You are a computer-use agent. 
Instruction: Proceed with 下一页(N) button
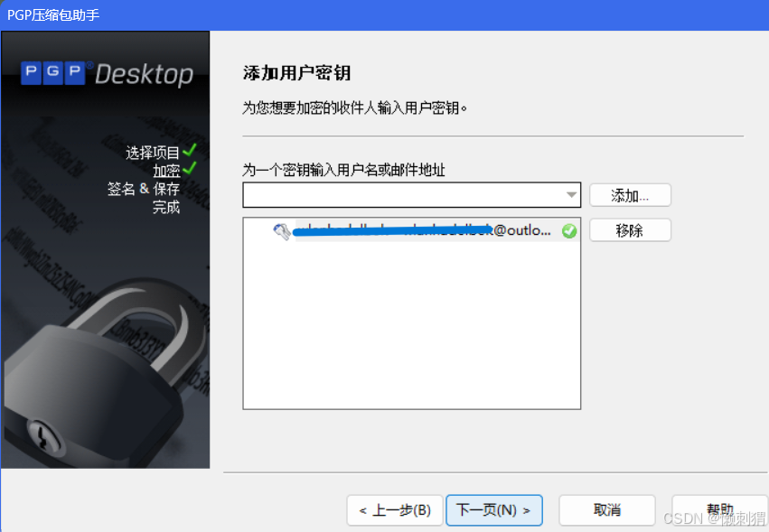coord(494,510)
